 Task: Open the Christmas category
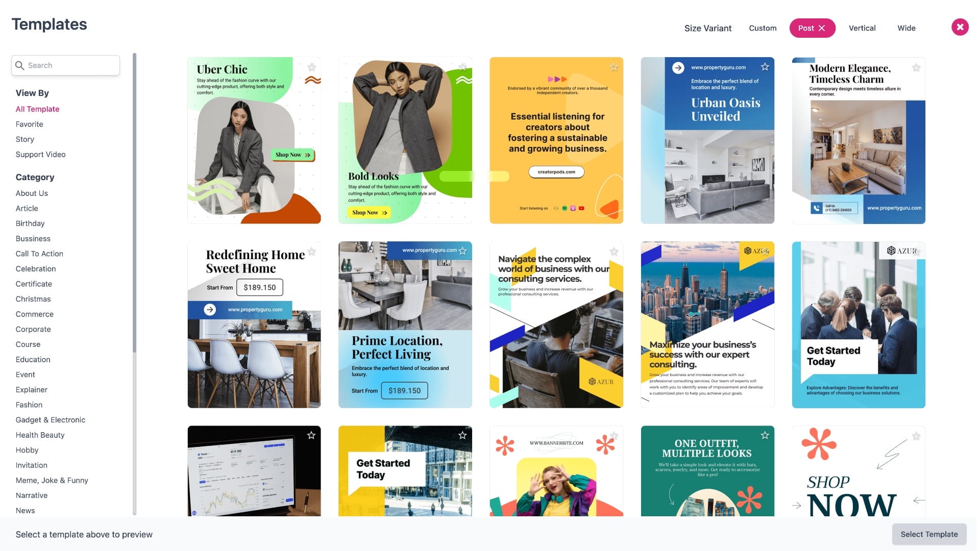click(x=33, y=299)
